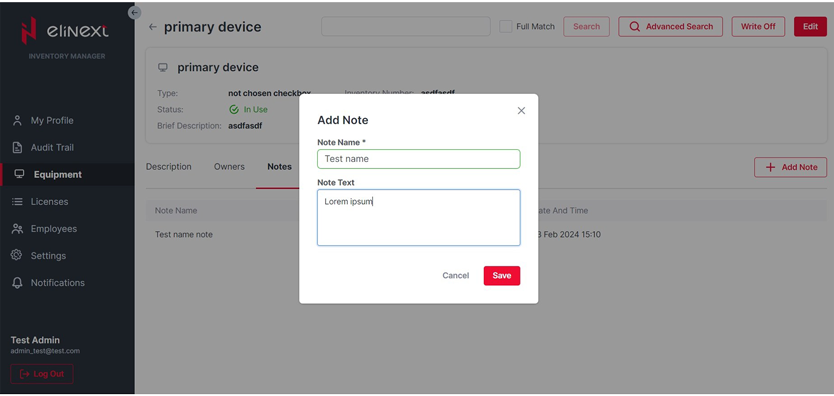Image resolution: width=834 pixels, height=396 pixels.
Task: Switch to the Owners tab
Action: 229,167
